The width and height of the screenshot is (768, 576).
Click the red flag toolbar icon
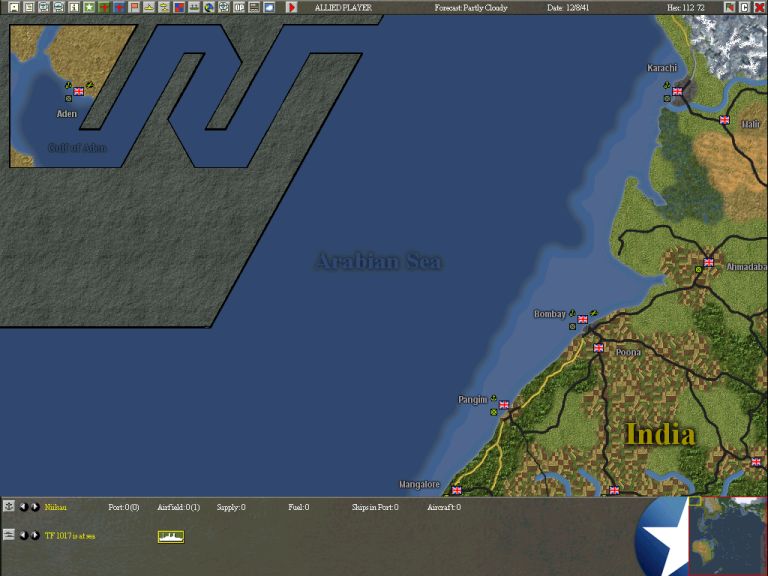pyautogui.click(x=134, y=7)
